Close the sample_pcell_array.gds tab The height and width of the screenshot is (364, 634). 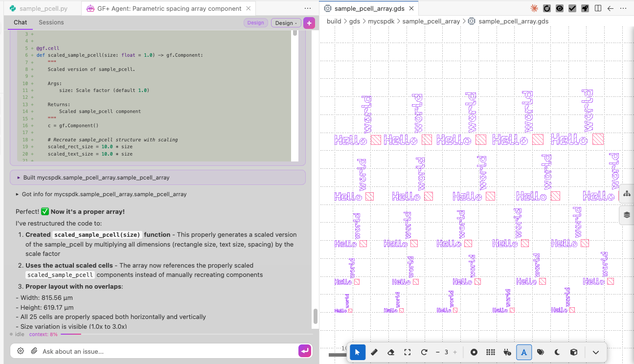[x=411, y=8]
